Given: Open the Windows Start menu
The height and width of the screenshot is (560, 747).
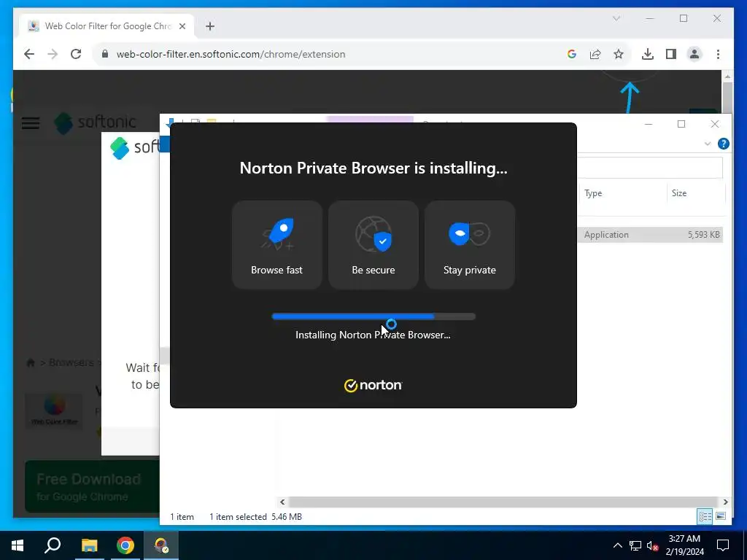Looking at the screenshot, I should pos(18,545).
